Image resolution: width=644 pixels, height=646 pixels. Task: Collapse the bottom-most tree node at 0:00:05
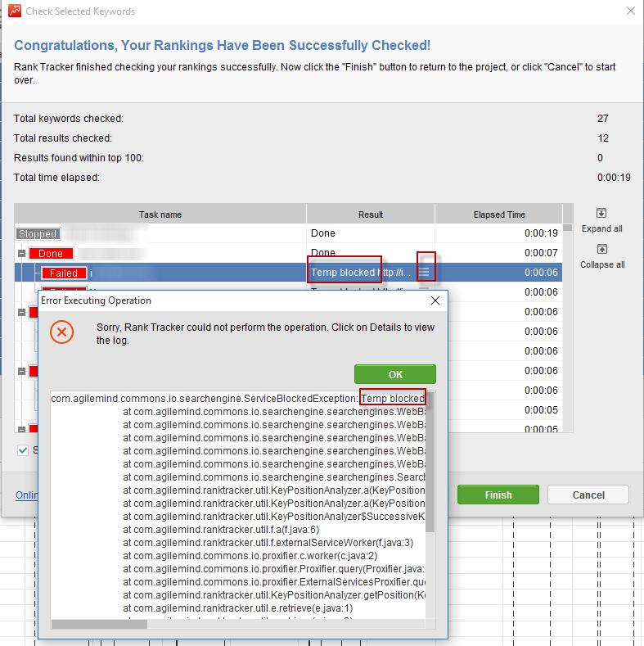click(x=22, y=429)
